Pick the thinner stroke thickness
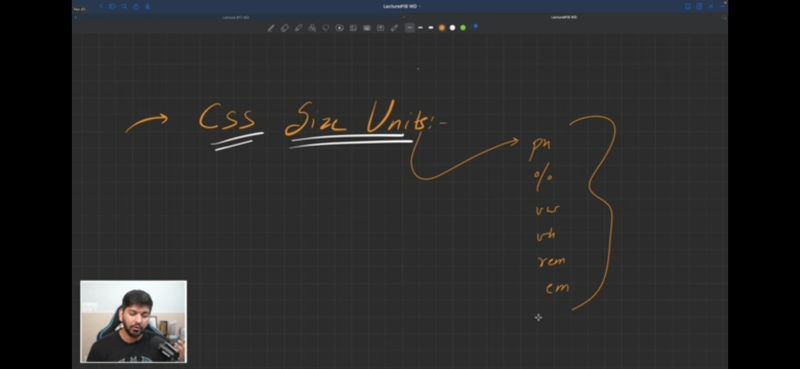Image resolution: width=800 pixels, height=369 pixels. pos(420,28)
